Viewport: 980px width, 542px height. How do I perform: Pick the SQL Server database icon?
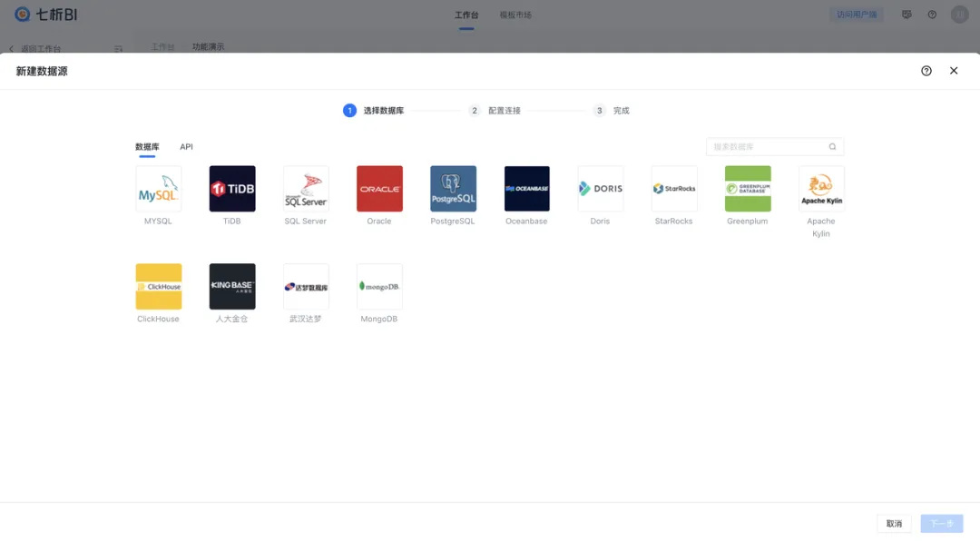click(x=306, y=189)
